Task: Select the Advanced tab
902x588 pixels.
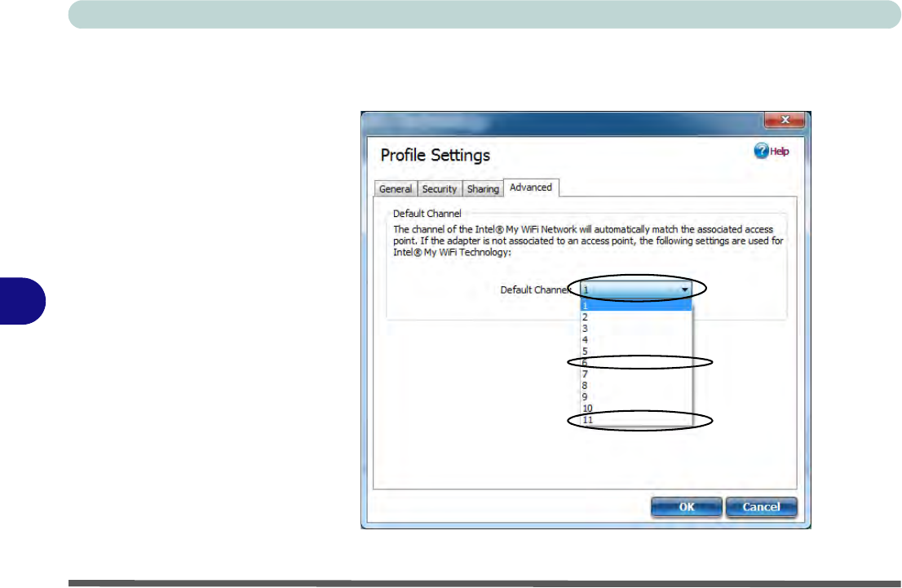Action: coord(531,188)
